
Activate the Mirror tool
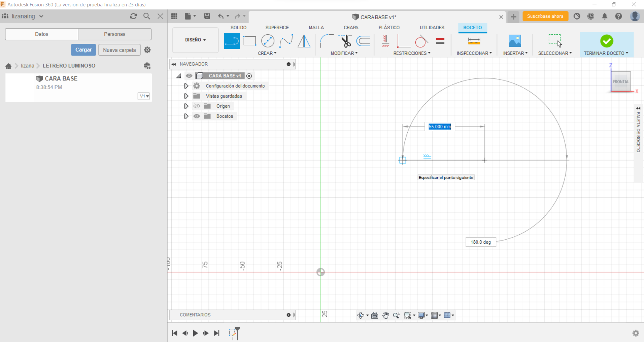pos(304,41)
